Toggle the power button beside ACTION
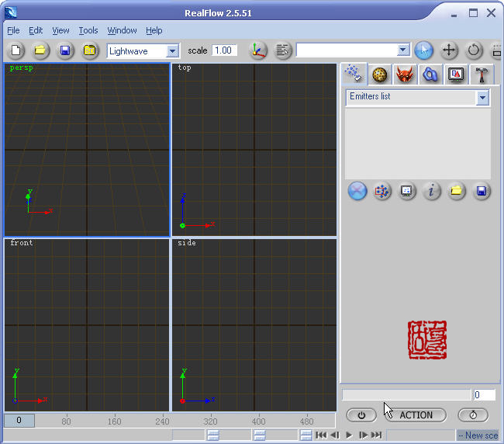This screenshot has width=504, height=444. (361, 415)
